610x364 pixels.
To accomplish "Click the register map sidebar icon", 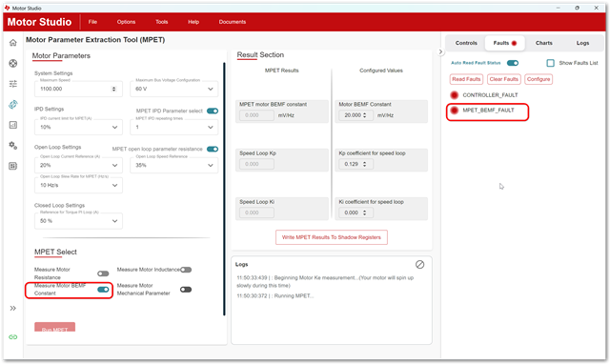I will coord(12,166).
